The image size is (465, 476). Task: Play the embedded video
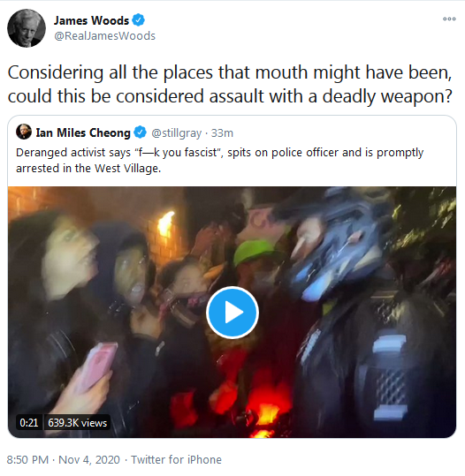[x=232, y=313]
